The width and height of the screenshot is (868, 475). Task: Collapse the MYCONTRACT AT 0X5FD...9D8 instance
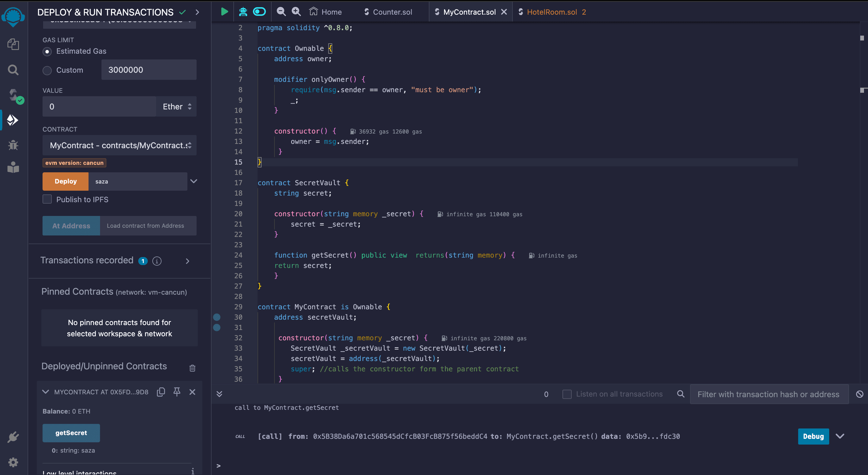tap(45, 392)
